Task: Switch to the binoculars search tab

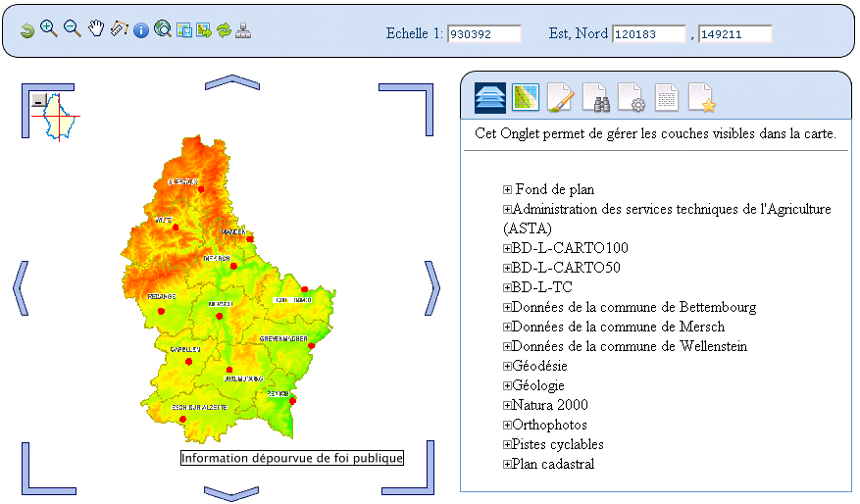Action: tap(597, 98)
